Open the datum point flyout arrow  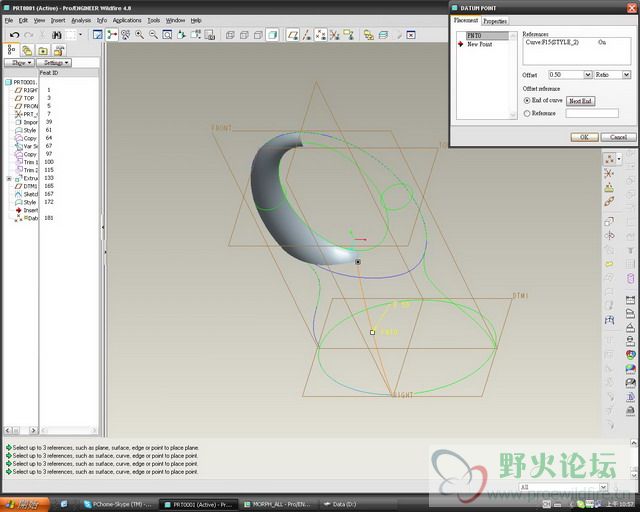(x=619, y=159)
